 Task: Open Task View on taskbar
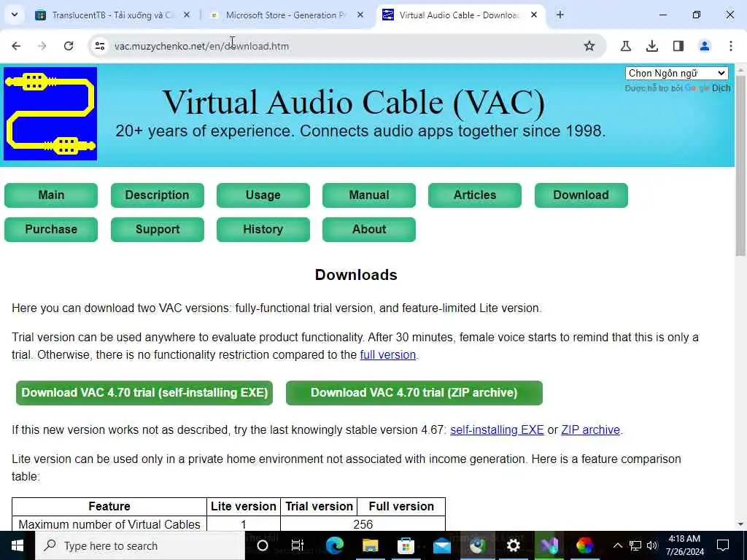click(298, 545)
